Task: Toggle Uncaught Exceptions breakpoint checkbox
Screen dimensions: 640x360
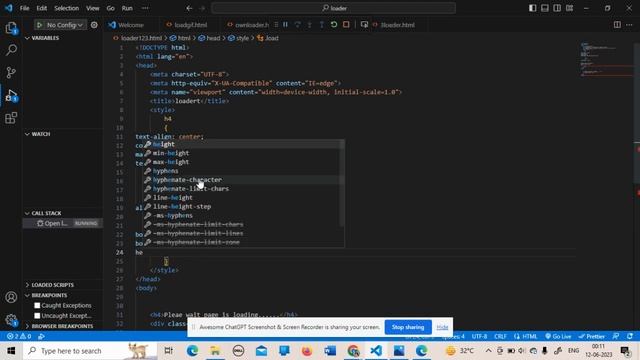Action: click(37, 316)
